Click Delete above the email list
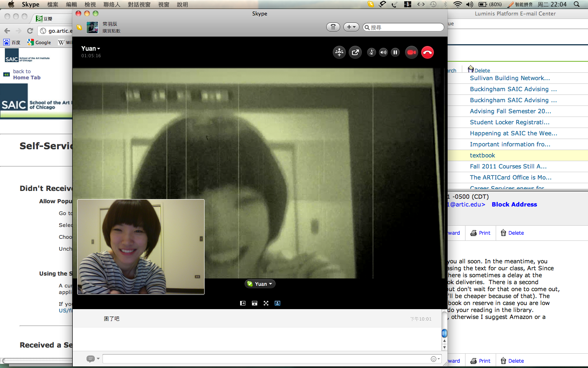The image size is (588, 368). tap(479, 70)
